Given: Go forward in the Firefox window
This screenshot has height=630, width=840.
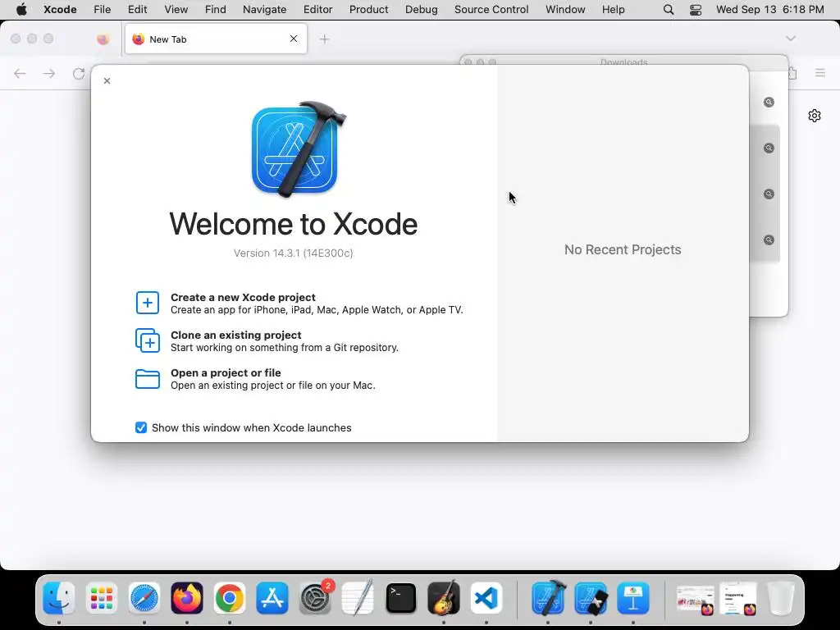Looking at the screenshot, I should [x=49, y=73].
